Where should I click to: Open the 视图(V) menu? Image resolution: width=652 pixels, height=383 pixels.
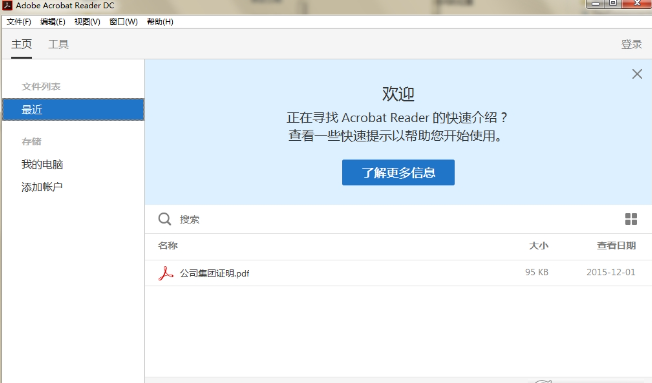87,22
